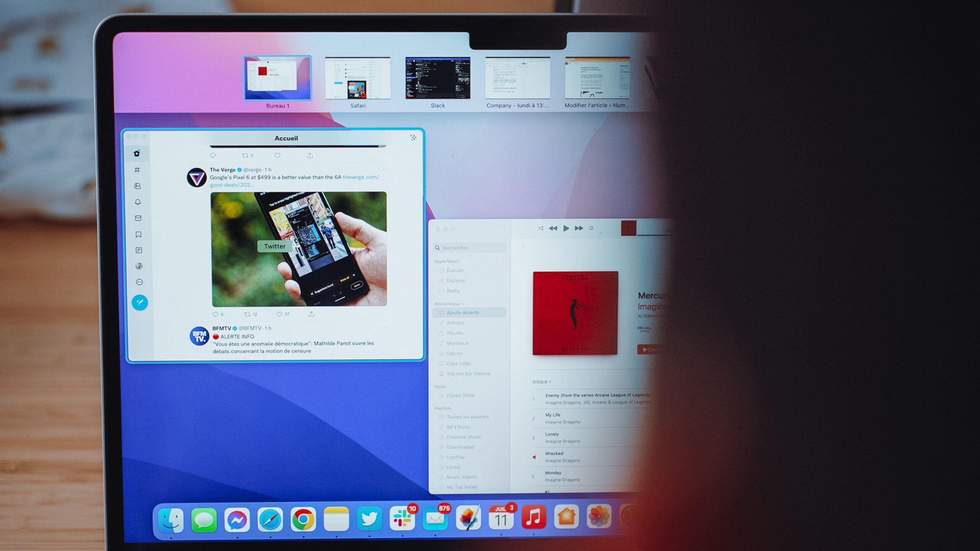Like the top tweet under Accueil
Screen dimensions: 980x551
(278, 155)
